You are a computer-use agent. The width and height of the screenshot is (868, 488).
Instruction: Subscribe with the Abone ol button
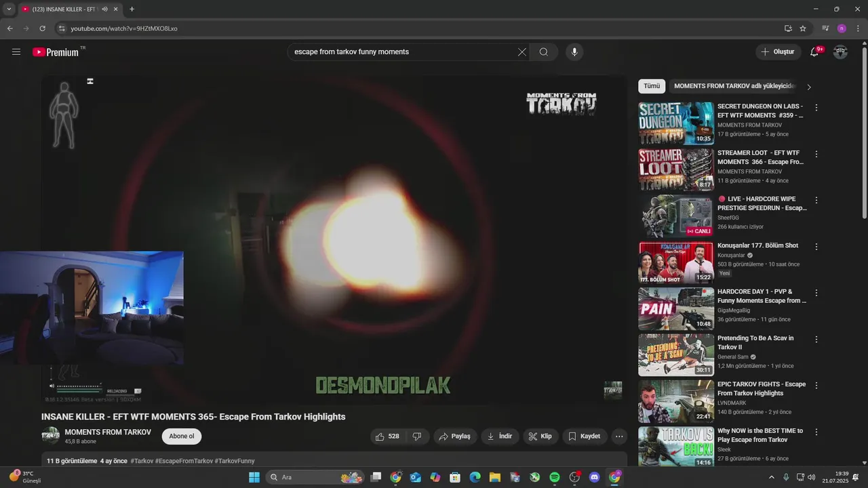(x=182, y=436)
